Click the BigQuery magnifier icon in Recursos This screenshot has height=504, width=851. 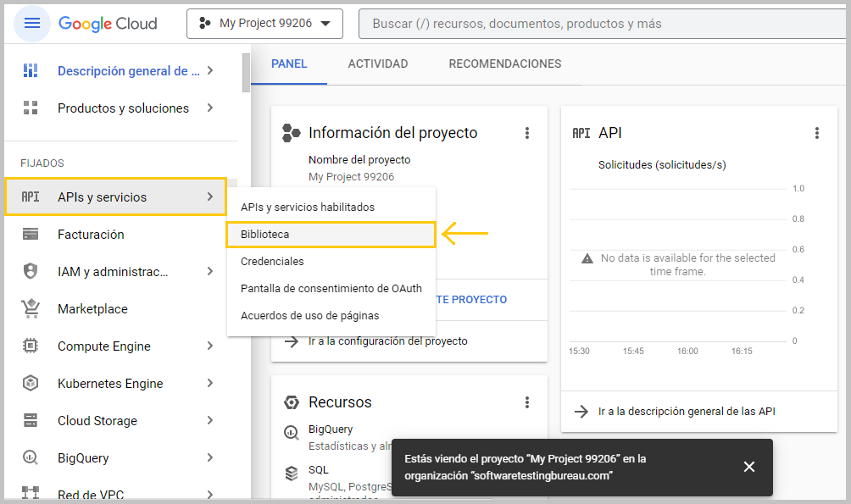[x=292, y=432]
